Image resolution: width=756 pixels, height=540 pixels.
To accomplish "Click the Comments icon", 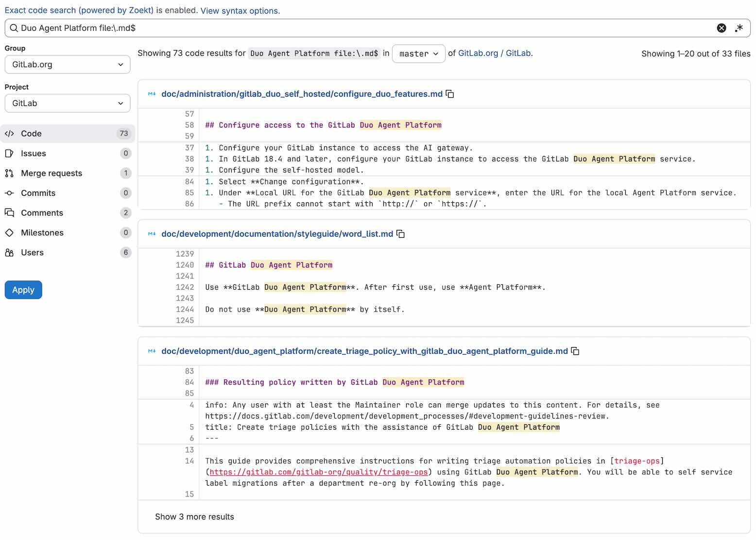I will [9, 212].
